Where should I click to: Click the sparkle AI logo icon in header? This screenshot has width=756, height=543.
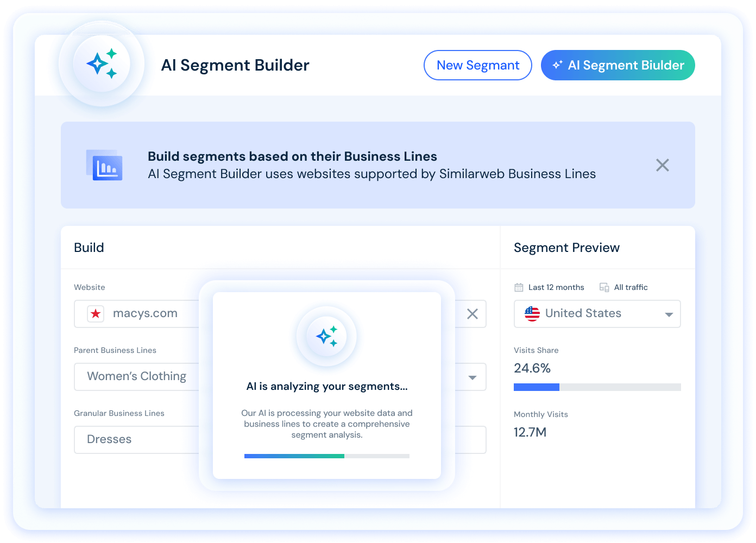tap(102, 64)
